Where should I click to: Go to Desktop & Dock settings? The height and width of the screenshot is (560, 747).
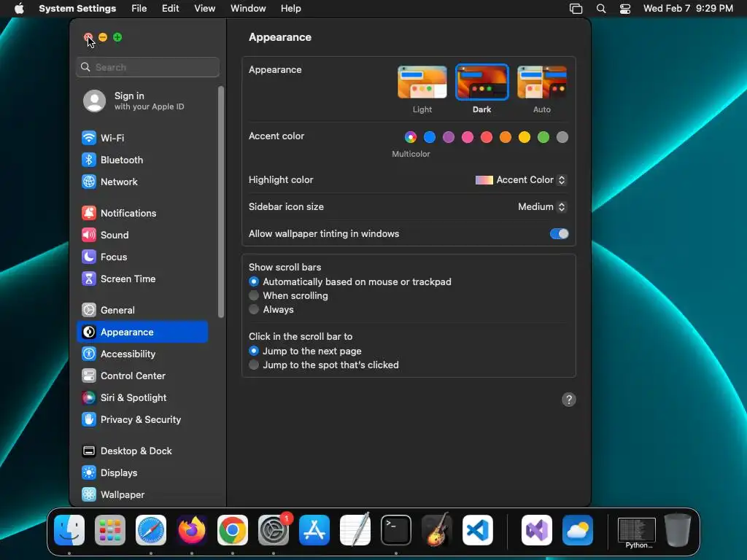tap(142, 451)
